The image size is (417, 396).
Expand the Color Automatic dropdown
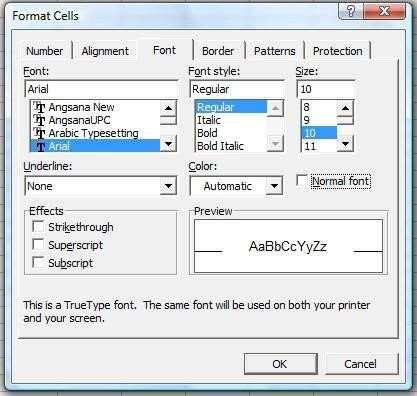point(274,186)
